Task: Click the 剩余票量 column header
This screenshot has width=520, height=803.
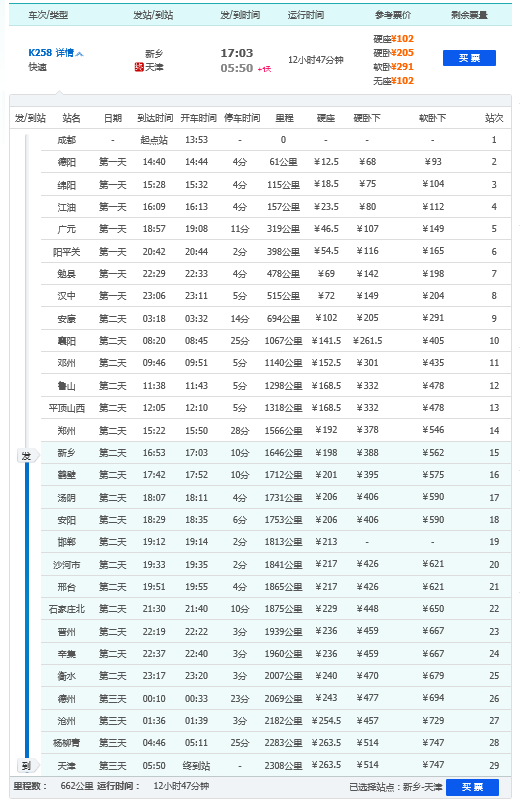Action: [469, 15]
